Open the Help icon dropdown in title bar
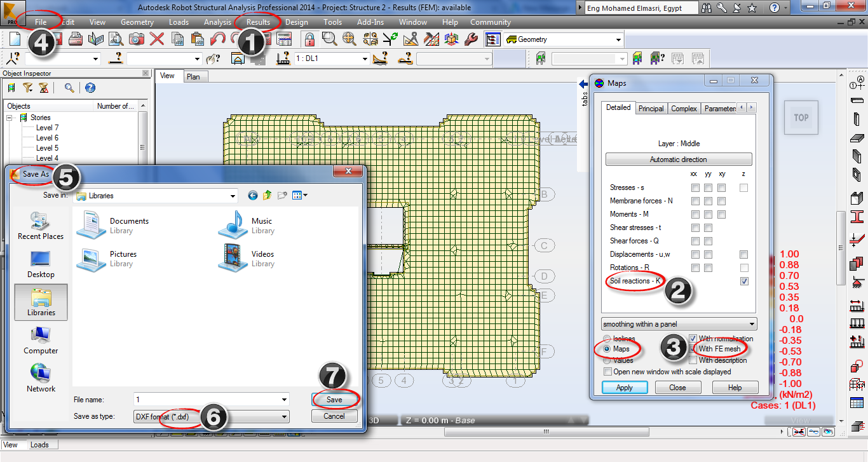 click(x=787, y=8)
